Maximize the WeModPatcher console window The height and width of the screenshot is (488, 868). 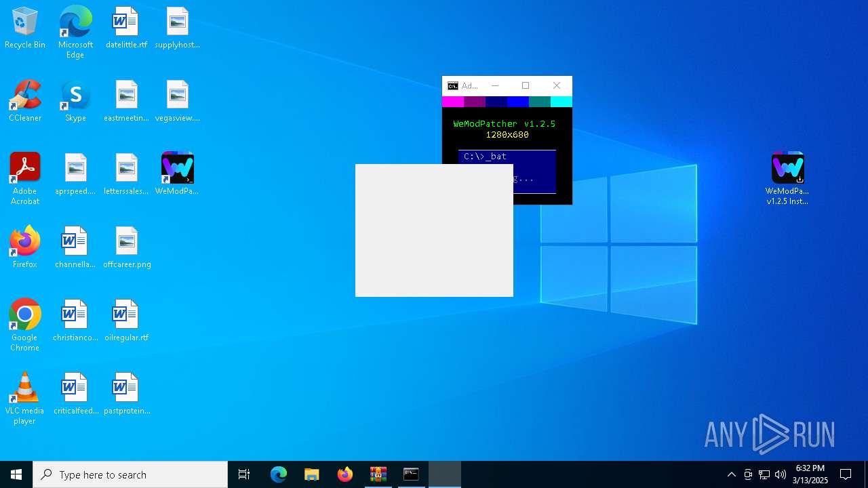point(526,86)
